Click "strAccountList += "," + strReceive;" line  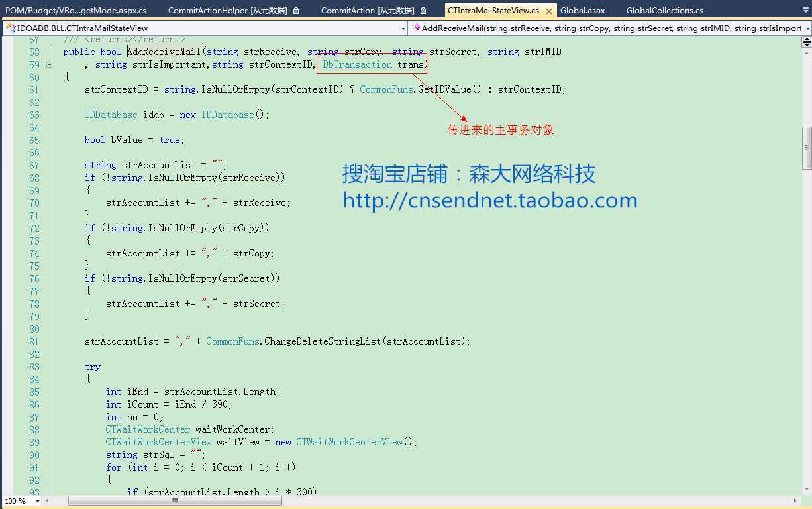point(198,203)
